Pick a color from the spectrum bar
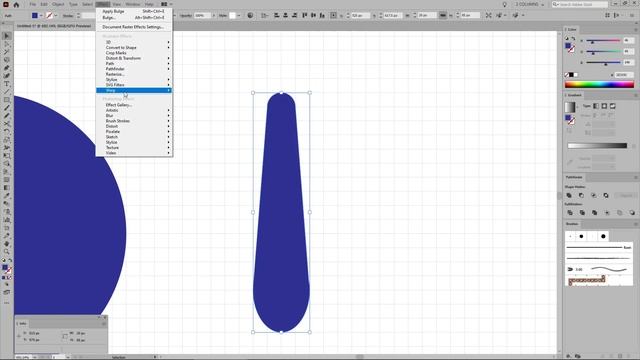The width and height of the screenshot is (640, 360). [x=599, y=84]
